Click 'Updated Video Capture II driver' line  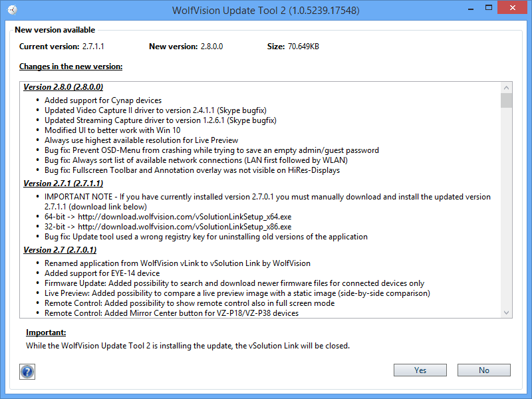[156, 110]
